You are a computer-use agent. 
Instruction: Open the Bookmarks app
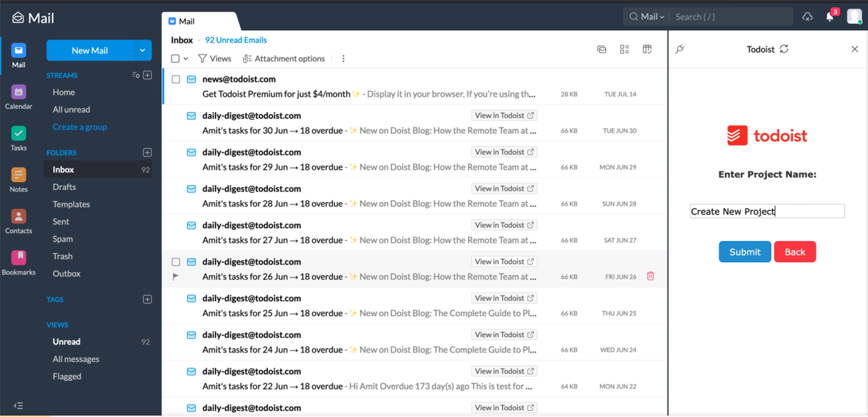tap(19, 263)
